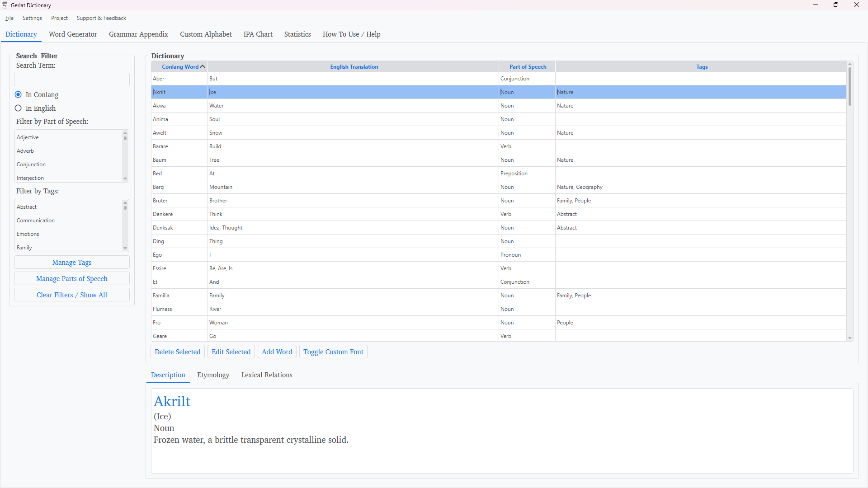
Task: Select the Flumess River row
Action: point(499,309)
